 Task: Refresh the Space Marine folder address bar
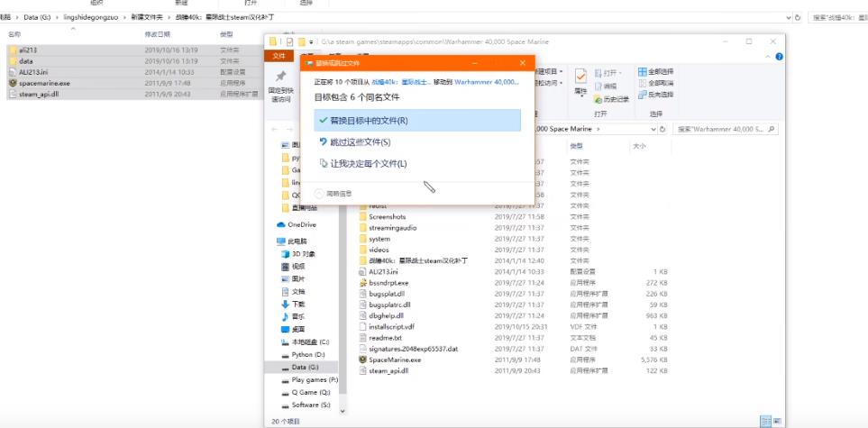662,129
